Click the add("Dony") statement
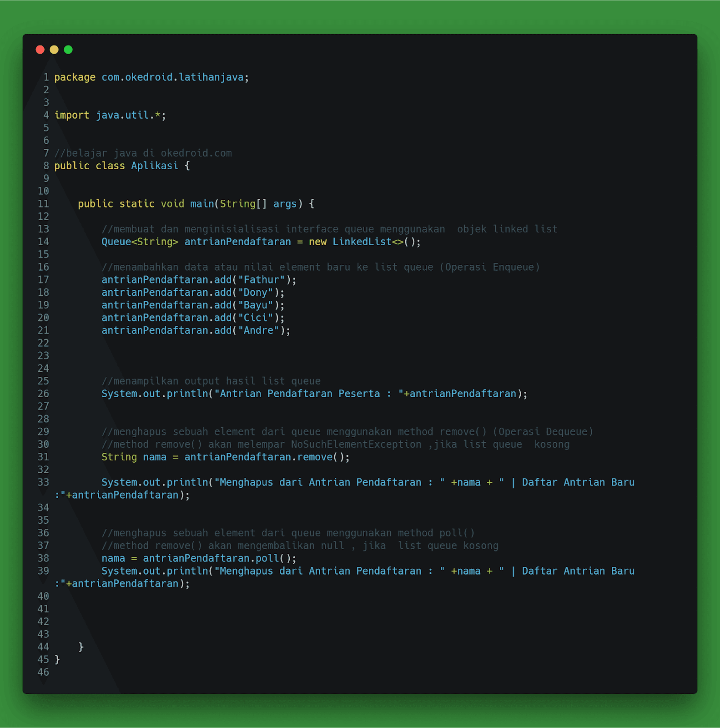 193,293
